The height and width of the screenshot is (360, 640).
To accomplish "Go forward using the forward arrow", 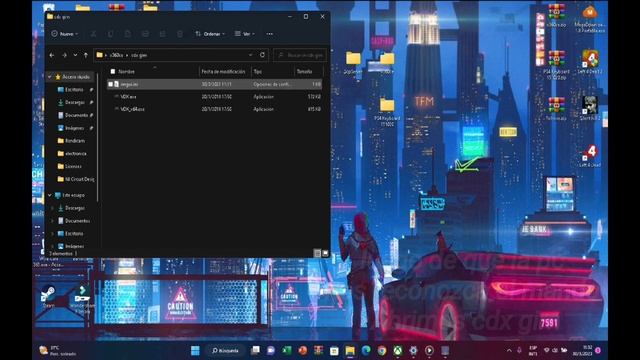I will (64, 55).
